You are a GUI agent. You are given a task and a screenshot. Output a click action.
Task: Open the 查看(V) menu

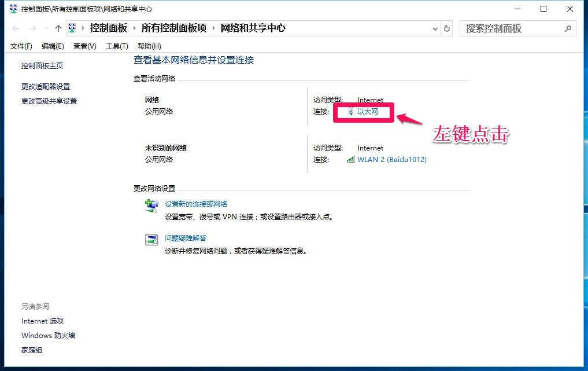83,46
